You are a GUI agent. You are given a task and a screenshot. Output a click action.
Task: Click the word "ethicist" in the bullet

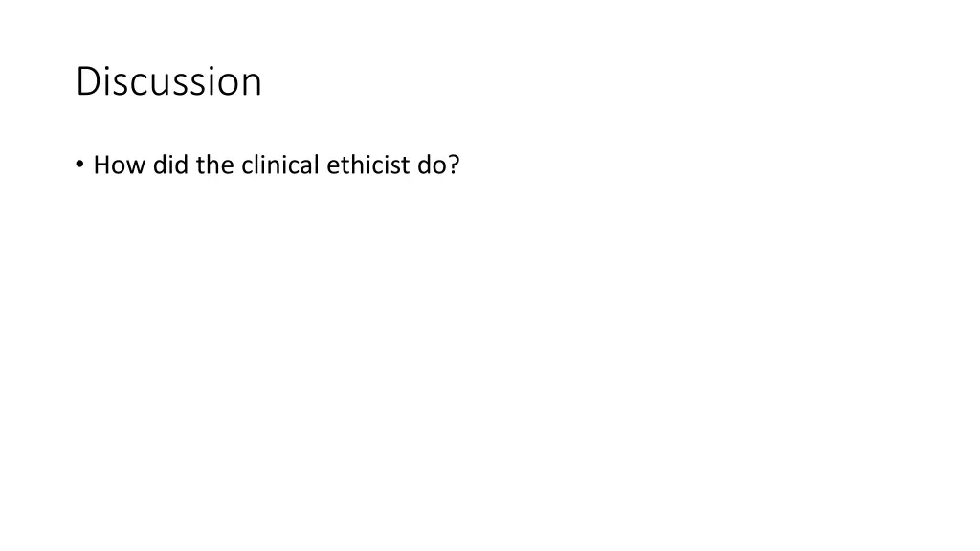point(368,165)
